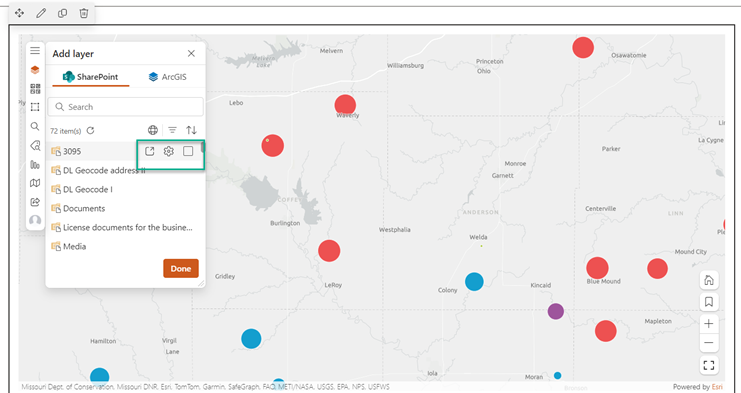Select the 3095 list row
Viewport: 741px width, 393px height.
124,151
